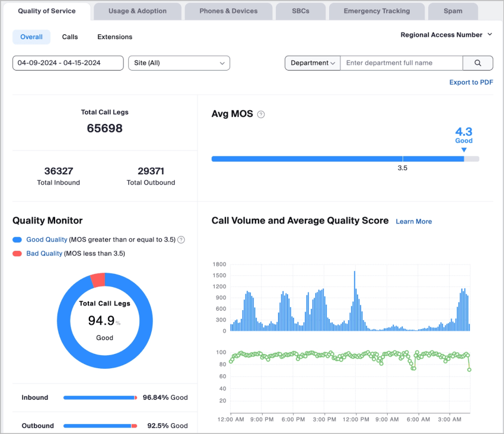Click the Good Quality info question icon

point(181,240)
